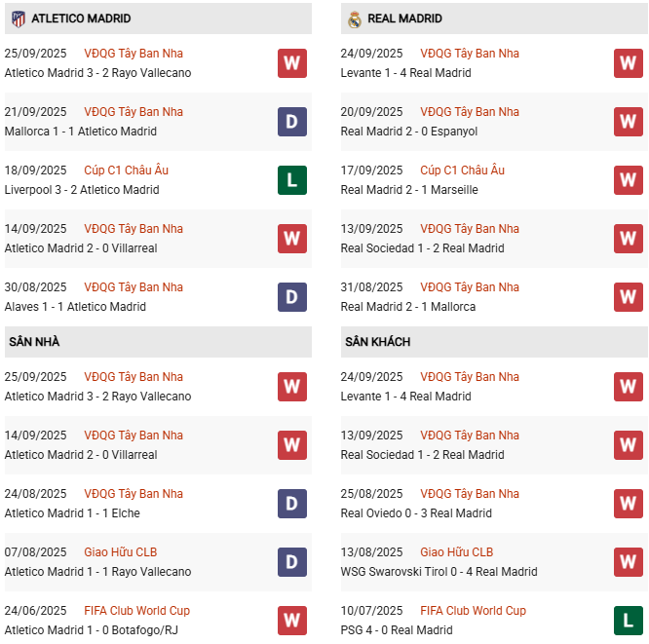Viewport: 649px width, 644px height.
Task: Click the green L badge for PSG 4-0 Real Madrid
Action: point(629,621)
